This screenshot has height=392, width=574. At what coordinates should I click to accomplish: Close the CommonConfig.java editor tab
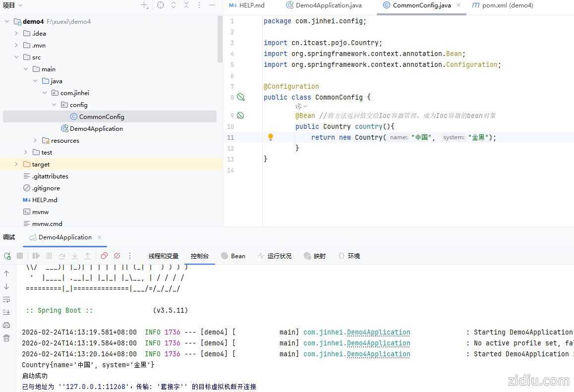(x=459, y=5)
